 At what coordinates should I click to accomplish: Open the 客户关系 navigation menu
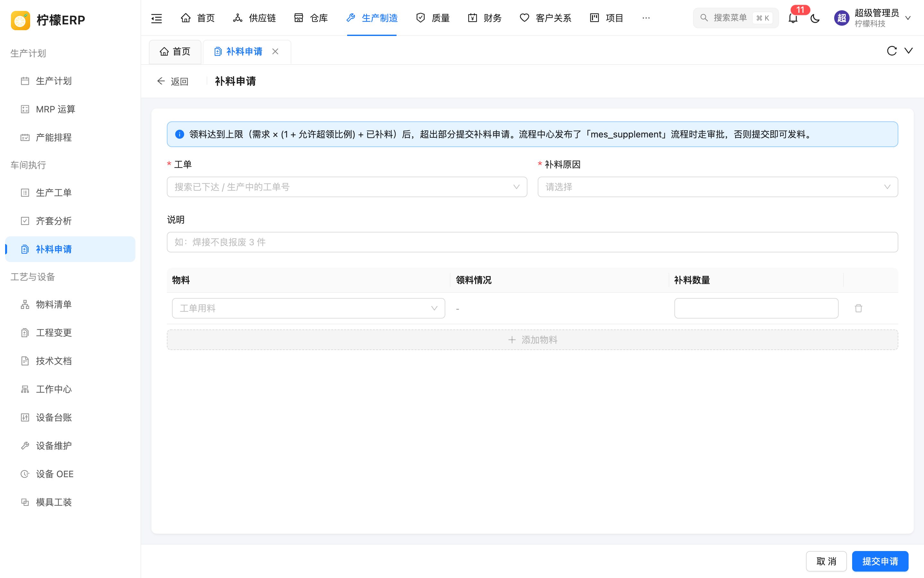545,18
